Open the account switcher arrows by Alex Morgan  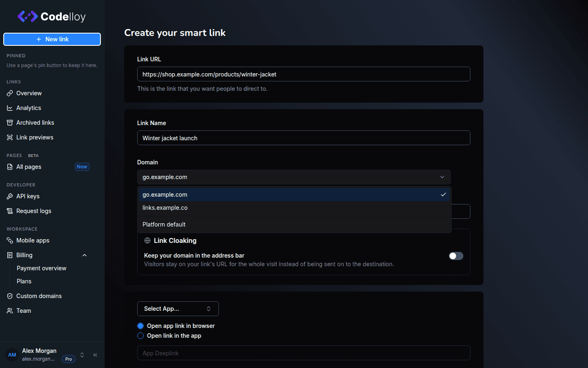[82, 355]
